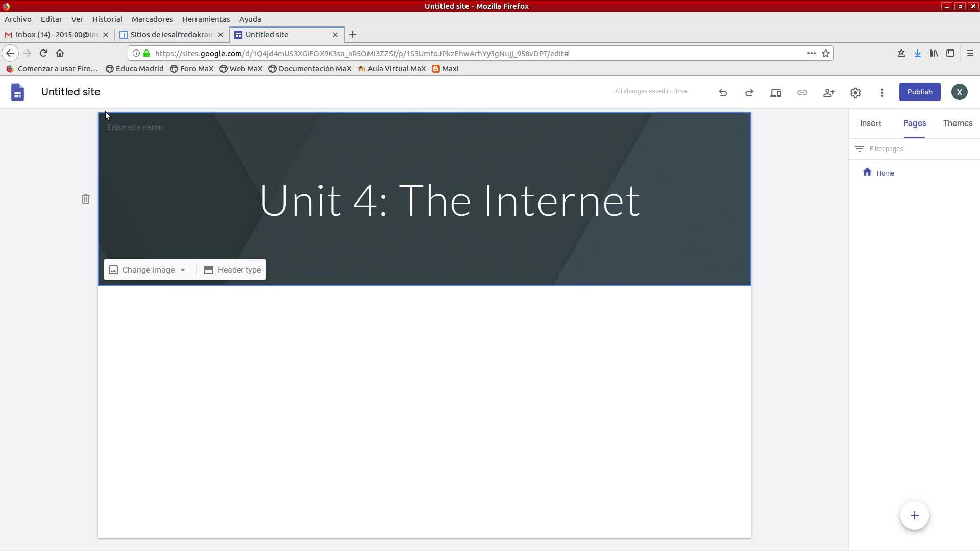Delete header section with trash icon
Viewport: 980px width, 551px height.
pos(86,199)
